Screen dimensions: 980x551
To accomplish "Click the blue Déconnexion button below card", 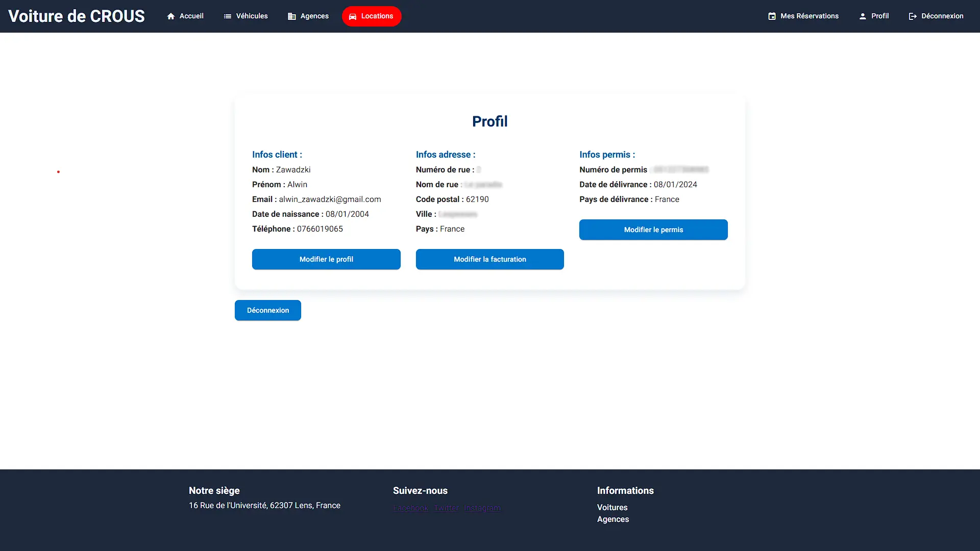I will [x=268, y=310].
